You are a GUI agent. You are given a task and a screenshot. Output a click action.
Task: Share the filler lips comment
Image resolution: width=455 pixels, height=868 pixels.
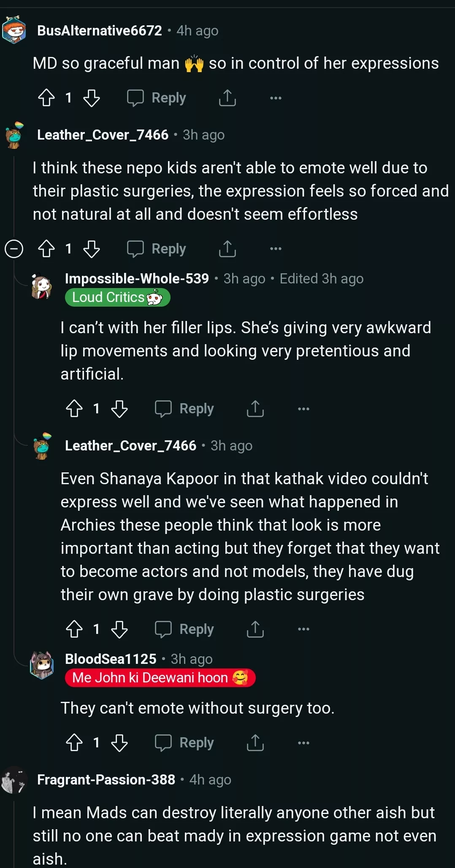[255, 408]
